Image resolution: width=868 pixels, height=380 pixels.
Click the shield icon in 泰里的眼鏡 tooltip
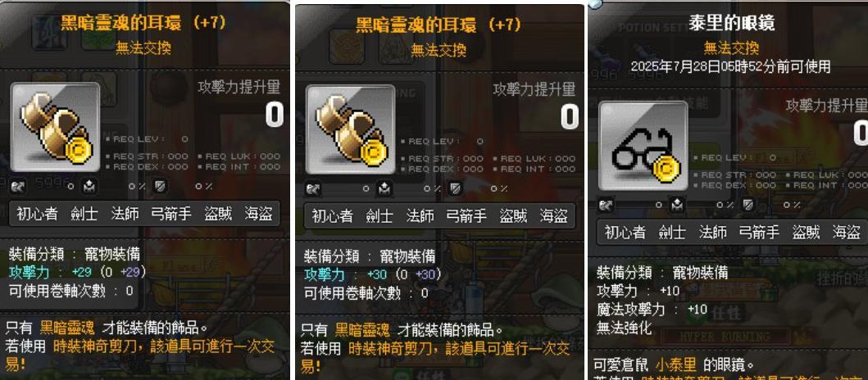(x=749, y=205)
